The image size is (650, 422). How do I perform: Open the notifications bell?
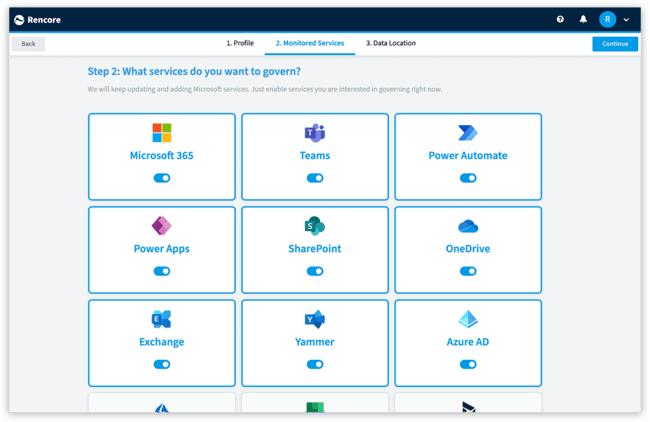pyautogui.click(x=583, y=19)
